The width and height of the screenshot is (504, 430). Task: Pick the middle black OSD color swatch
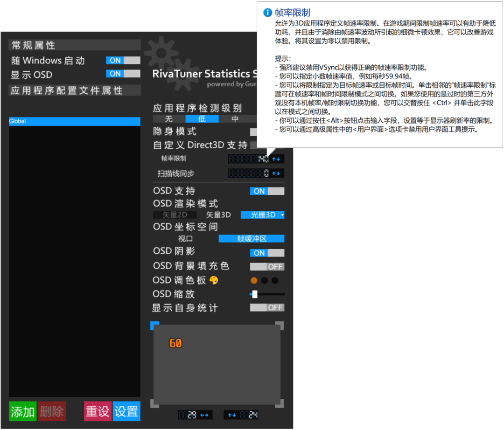coord(265,281)
